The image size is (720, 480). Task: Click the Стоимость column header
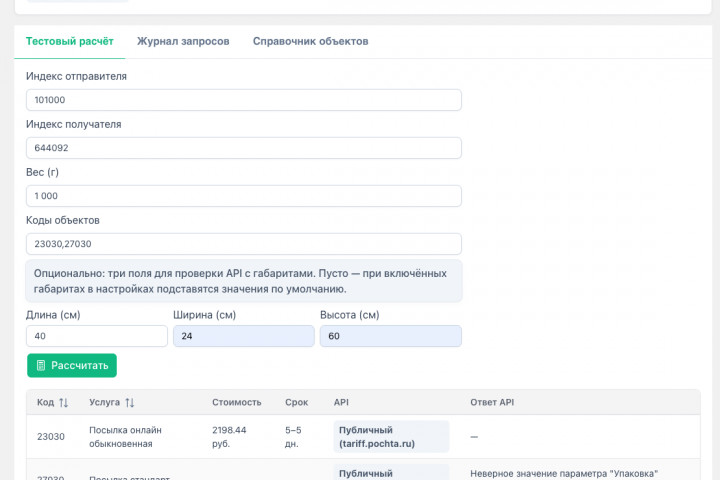(x=236, y=402)
